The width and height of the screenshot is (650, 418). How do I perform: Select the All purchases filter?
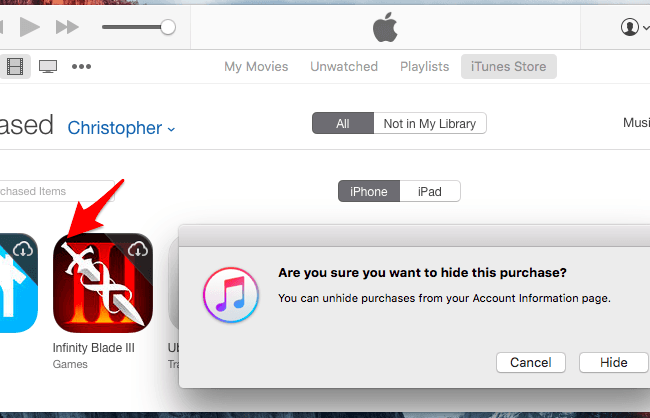click(342, 123)
